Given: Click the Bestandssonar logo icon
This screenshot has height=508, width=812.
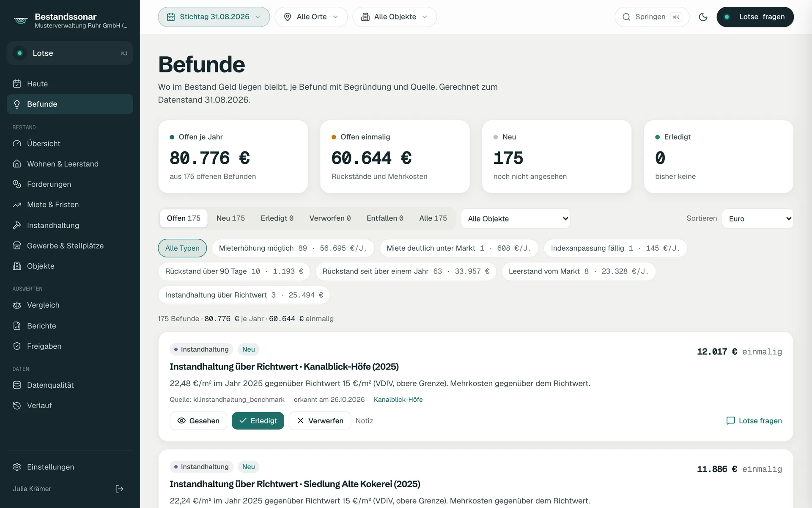Looking at the screenshot, I should tap(21, 20).
